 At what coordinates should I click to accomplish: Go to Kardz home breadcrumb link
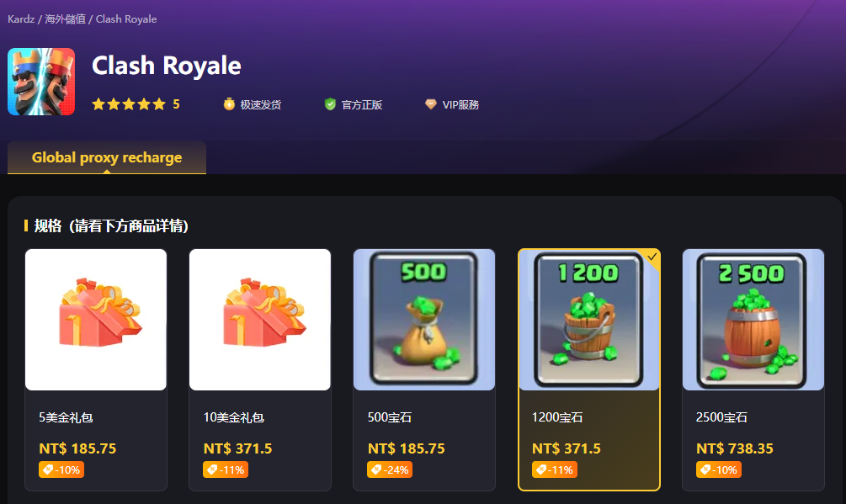coord(21,19)
